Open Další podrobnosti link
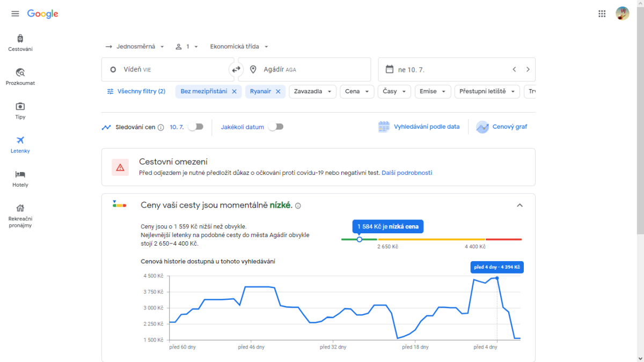The width and height of the screenshot is (644, 362). [407, 173]
